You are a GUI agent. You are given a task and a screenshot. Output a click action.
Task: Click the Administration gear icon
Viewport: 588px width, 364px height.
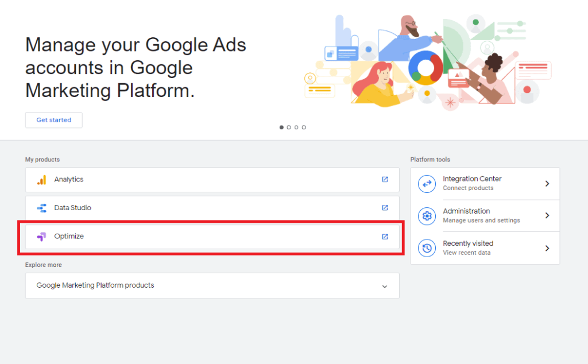click(427, 216)
